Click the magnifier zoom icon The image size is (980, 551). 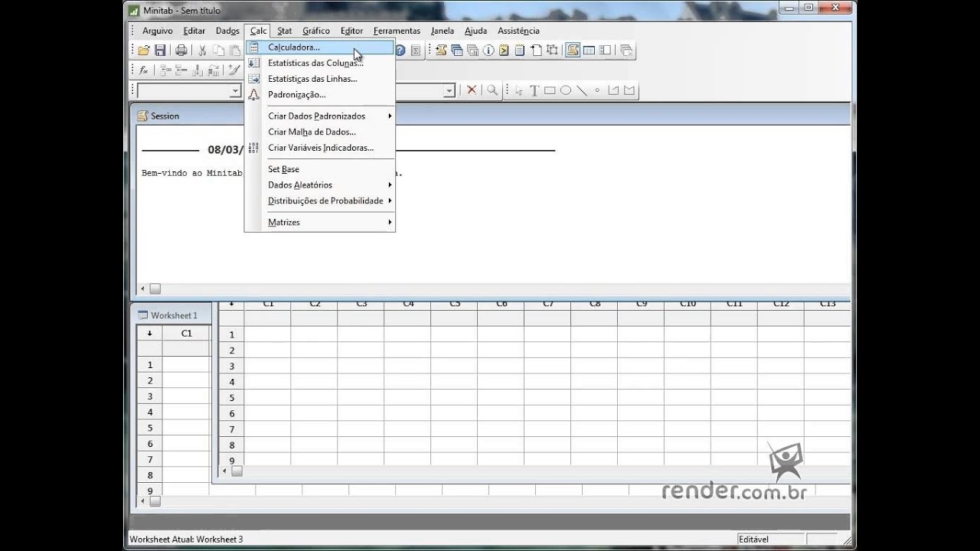[x=492, y=90]
